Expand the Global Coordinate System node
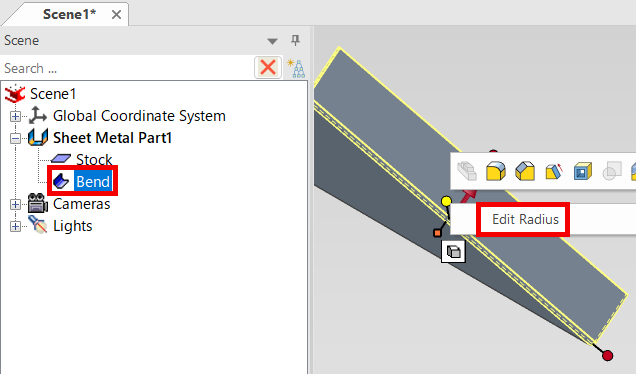This screenshot has height=374, width=636. click(x=15, y=116)
